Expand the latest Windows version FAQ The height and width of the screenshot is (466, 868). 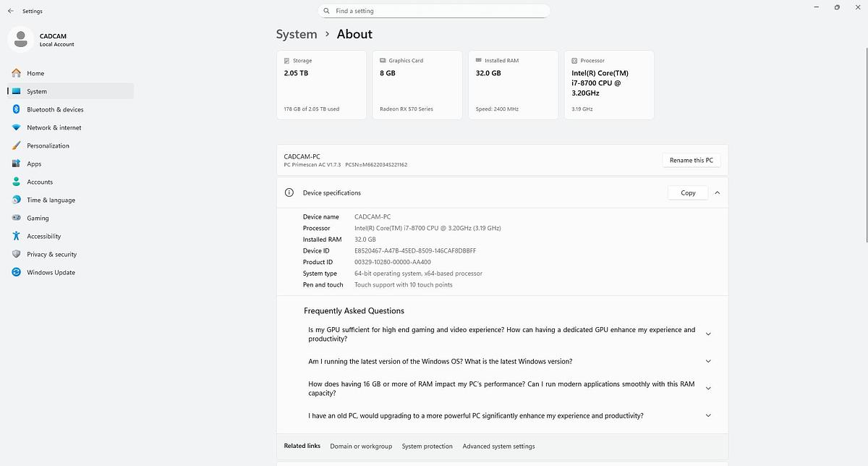707,361
